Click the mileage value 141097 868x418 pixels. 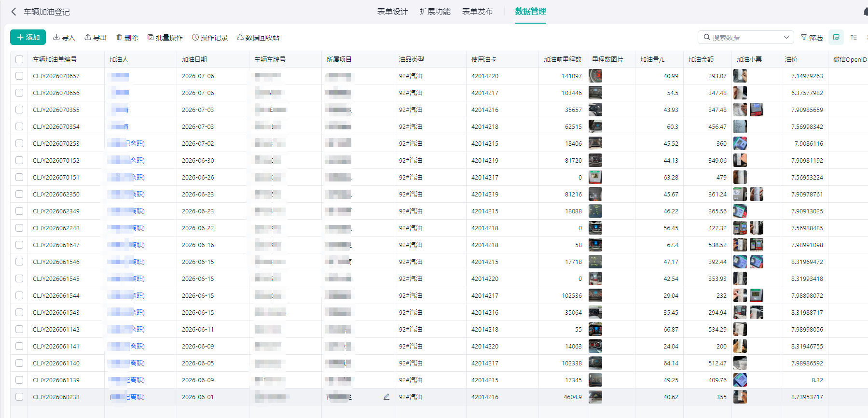pyautogui.click(x=572, y=76)
